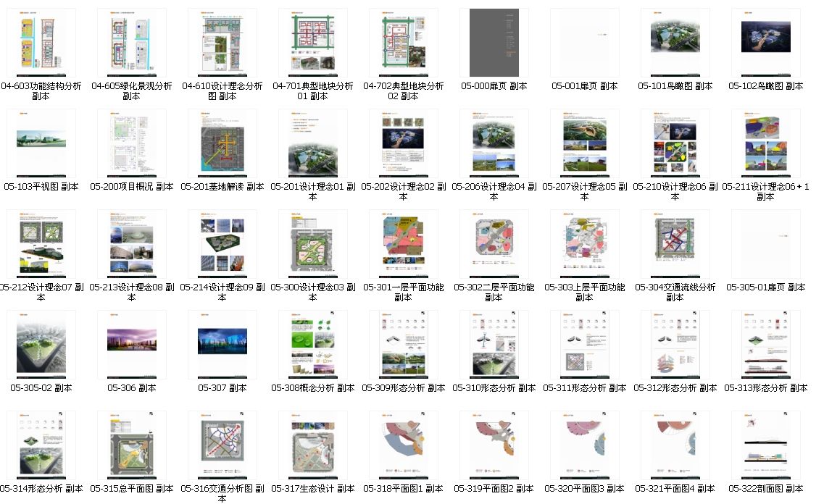Select the gray 05-000扉页 thumbnail

pos(494,43)
